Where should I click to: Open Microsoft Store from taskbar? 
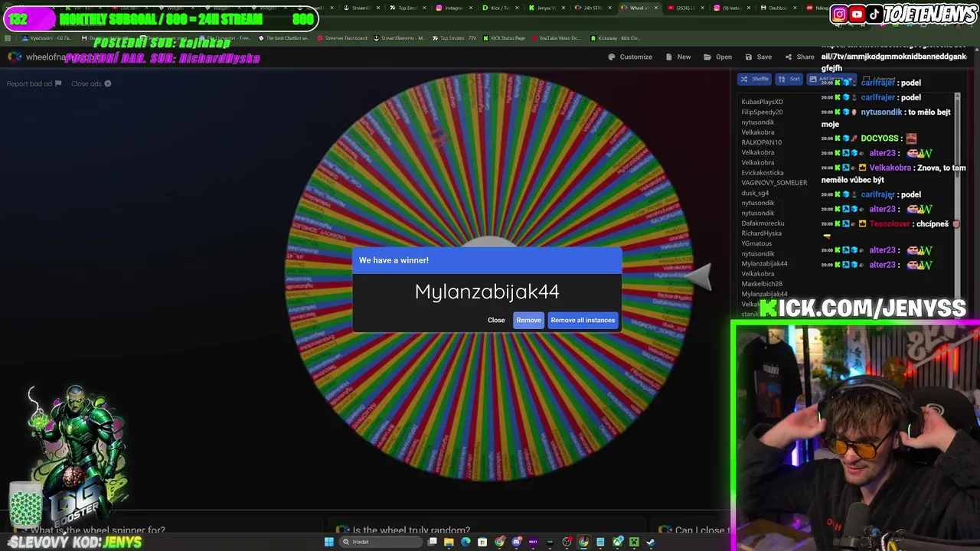point(482,542)
